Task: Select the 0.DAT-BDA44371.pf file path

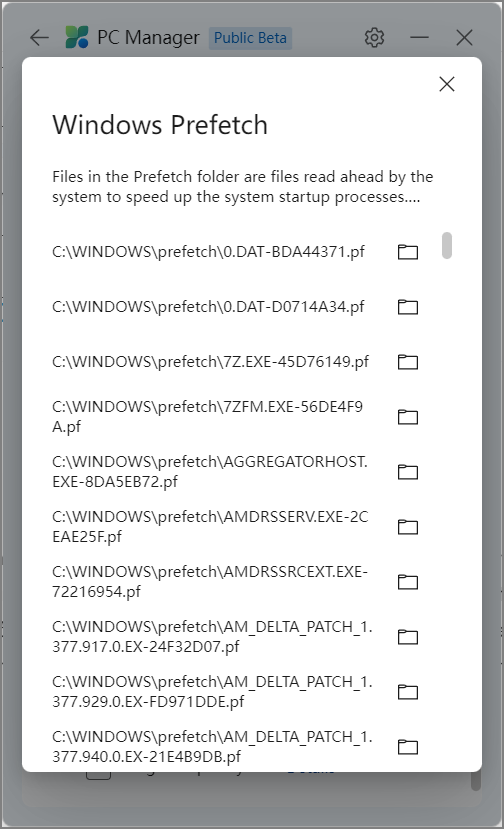Action: [208, 252]
